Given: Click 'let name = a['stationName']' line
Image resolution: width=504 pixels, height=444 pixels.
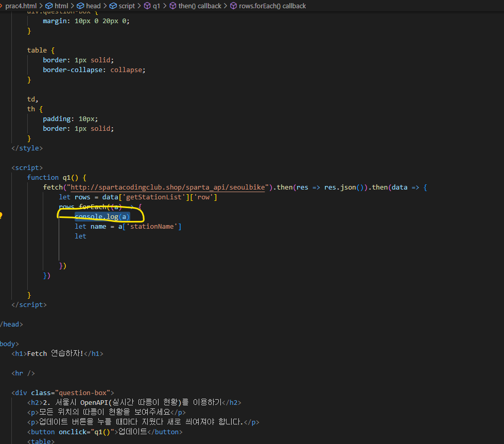Looking at the screenshot, I should click(x=128, y=226).
